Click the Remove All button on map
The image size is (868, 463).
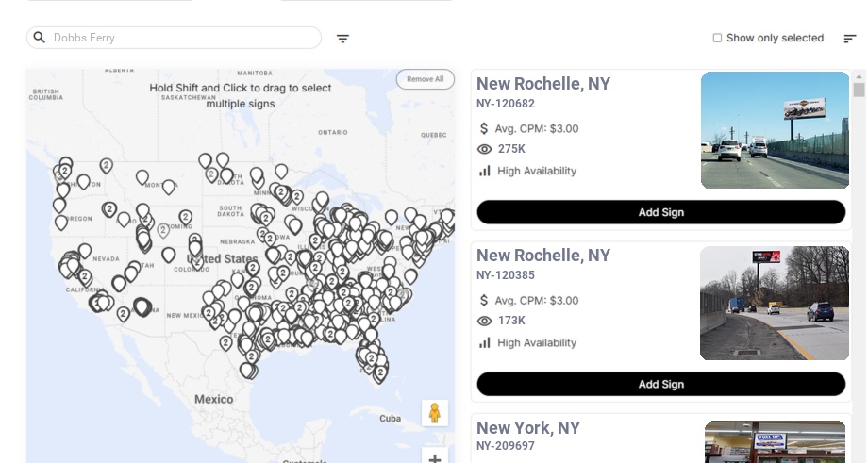coord(425,79)
